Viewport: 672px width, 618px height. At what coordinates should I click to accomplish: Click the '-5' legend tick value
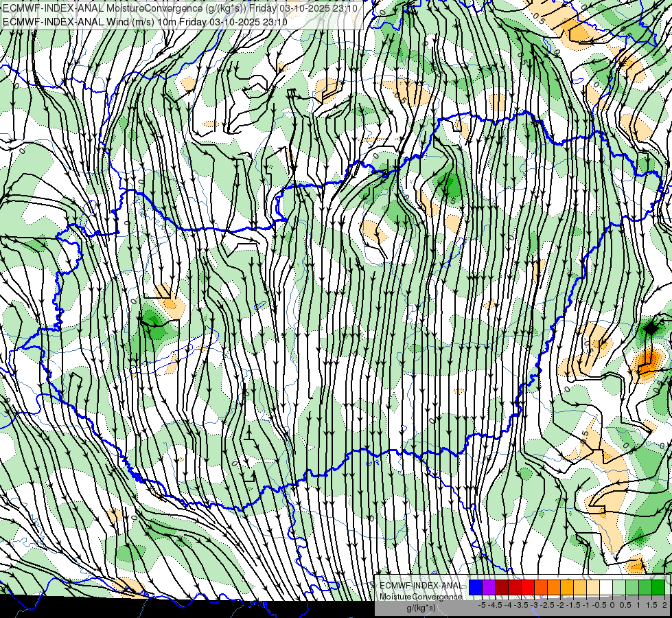point(482,605)
